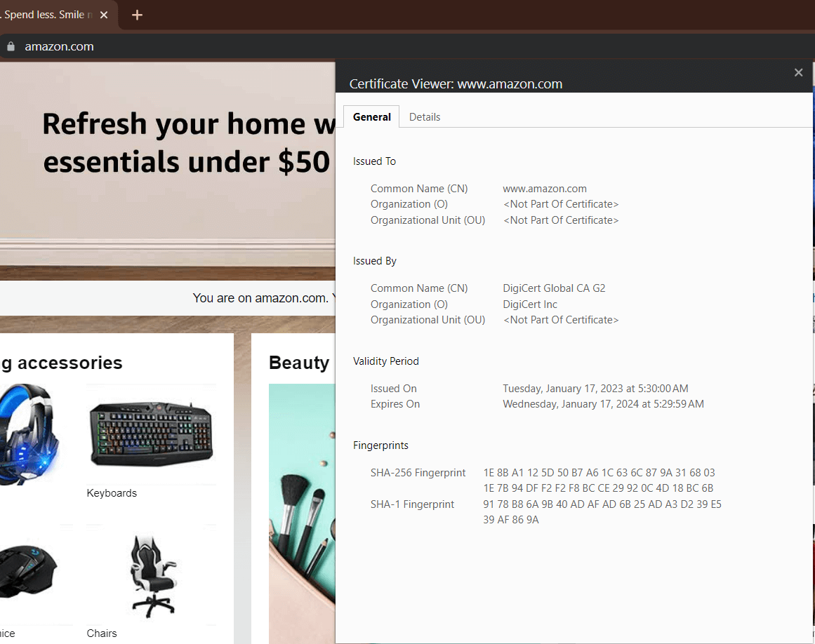Click the gaming mouse product image

29,570
